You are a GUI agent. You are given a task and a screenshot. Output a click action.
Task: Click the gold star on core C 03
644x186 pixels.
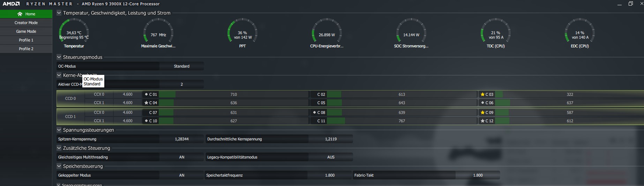pyautogui.click(x=483, y=94)
